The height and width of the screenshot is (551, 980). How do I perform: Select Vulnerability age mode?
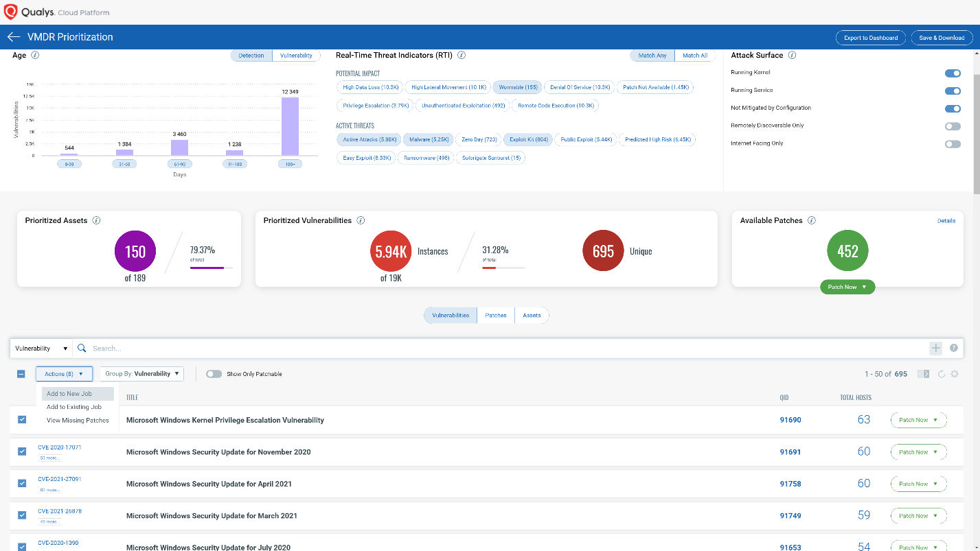point(296,56)
